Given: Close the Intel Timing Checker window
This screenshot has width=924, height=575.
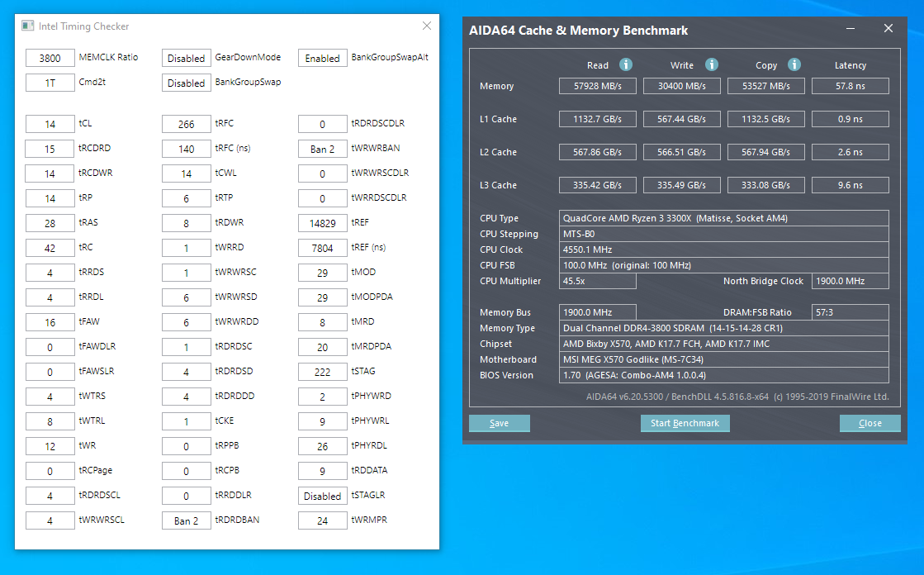Looking at the screenshot, I should (427, 26).
